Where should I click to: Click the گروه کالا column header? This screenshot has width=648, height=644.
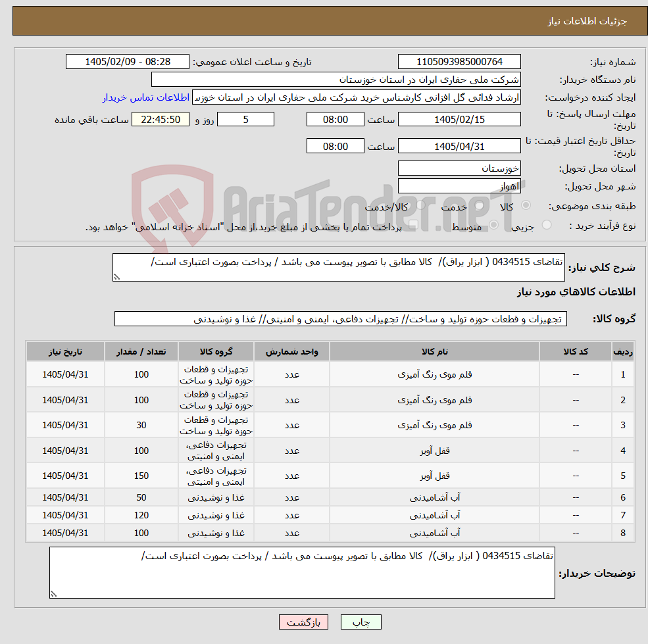coord(216,352)
